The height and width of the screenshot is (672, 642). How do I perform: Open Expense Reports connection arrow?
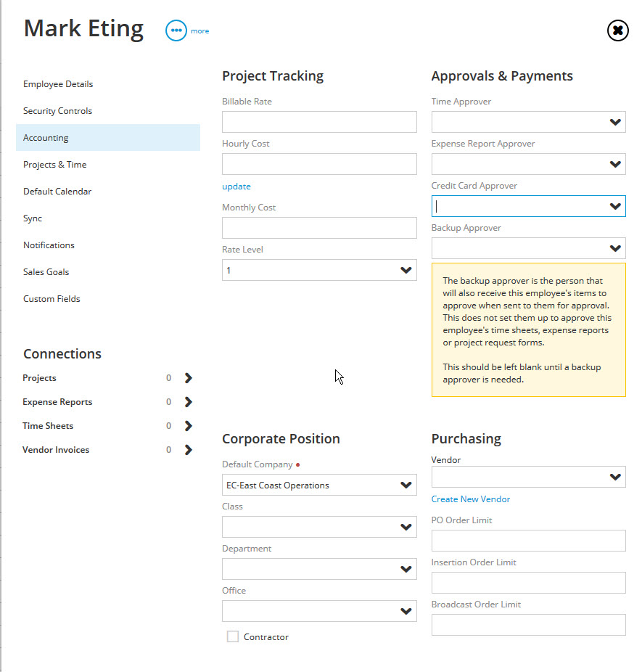tap(189, 401)
